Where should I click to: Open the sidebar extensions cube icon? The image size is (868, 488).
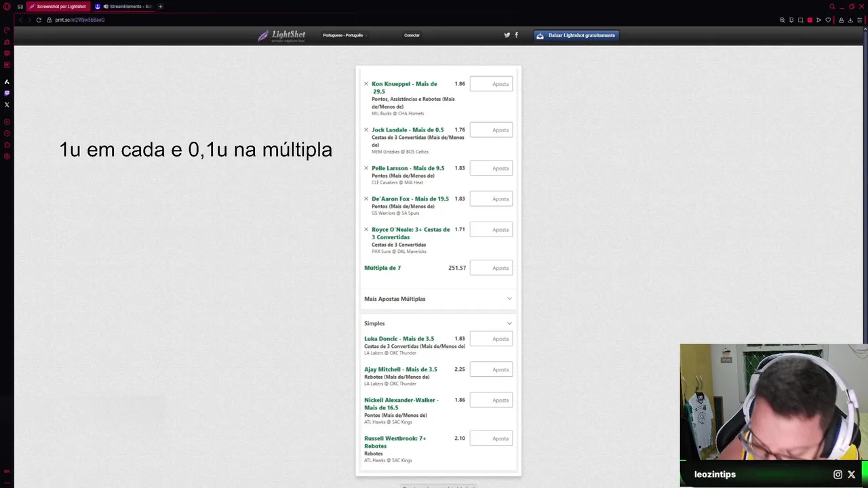click(7, 145)
